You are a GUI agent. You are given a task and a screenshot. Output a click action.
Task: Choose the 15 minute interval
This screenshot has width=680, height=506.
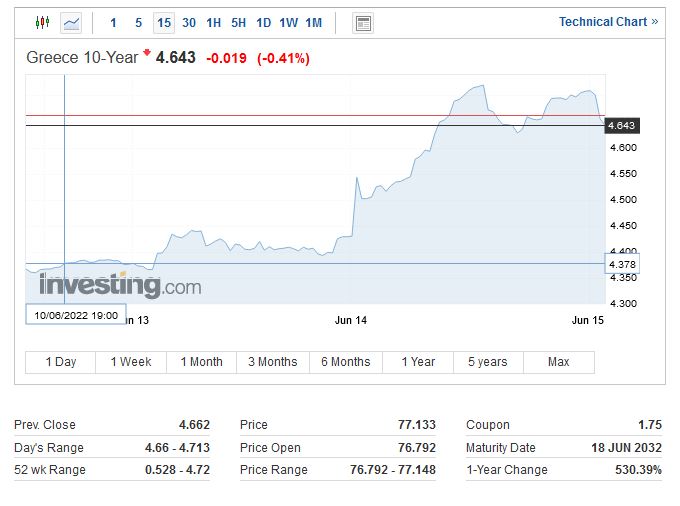pyautogui.click(x=163, y=23)
